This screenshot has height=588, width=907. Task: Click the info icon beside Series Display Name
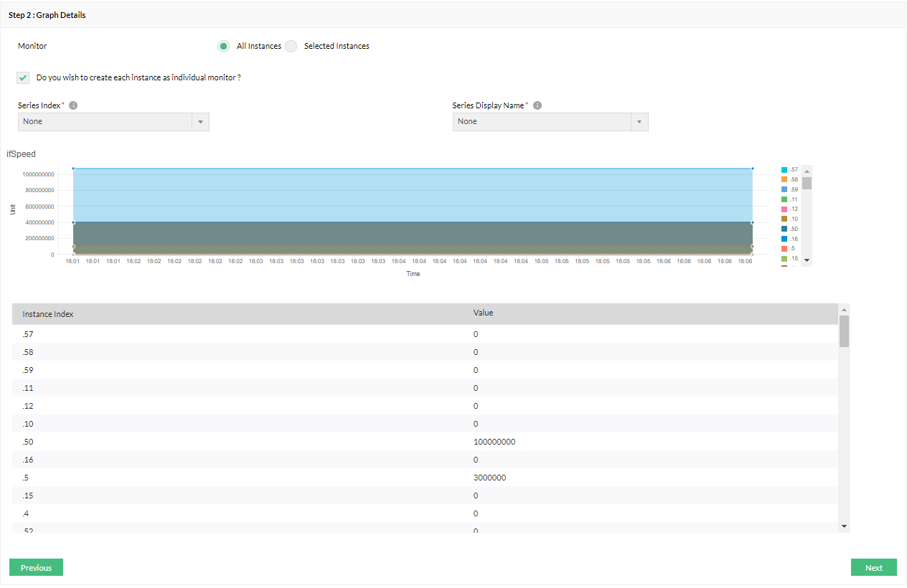(x=537, y=105)
